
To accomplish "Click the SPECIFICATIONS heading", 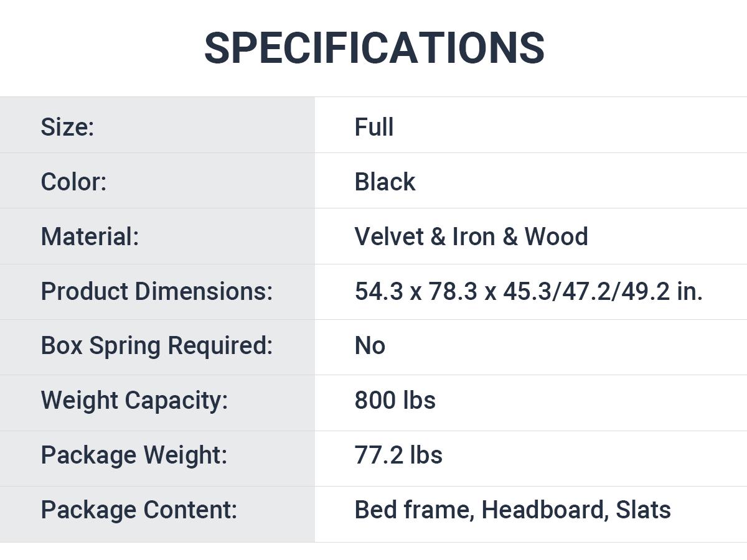I will coord(374,48).
